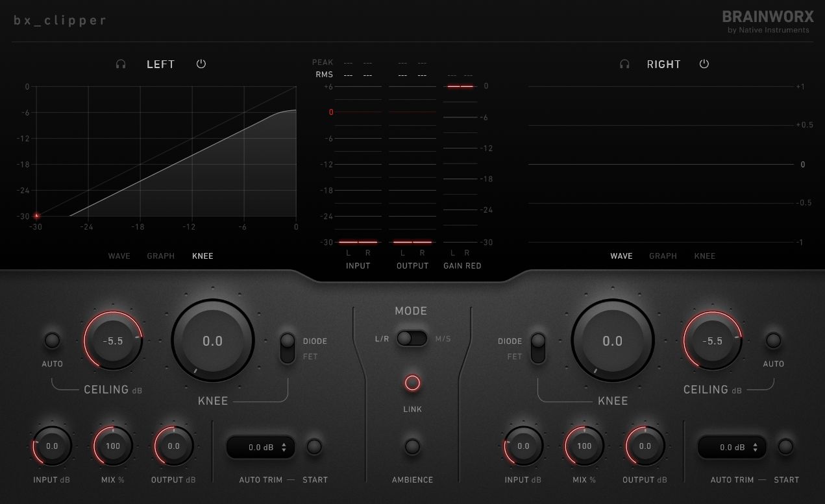Solo the RIGHT channel with the headphone icon
The image size is (825, 504).
click(x=624, y=64)
